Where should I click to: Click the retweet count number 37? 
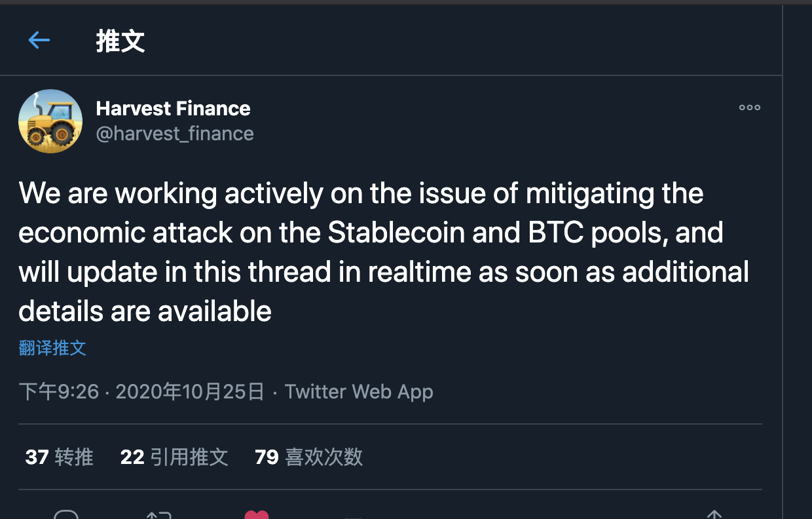tap(37, 457)
